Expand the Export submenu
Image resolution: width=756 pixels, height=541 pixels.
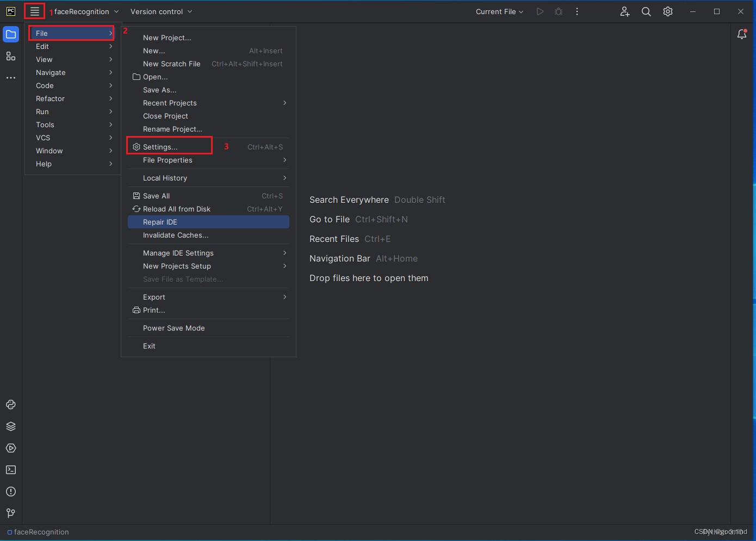208,297
